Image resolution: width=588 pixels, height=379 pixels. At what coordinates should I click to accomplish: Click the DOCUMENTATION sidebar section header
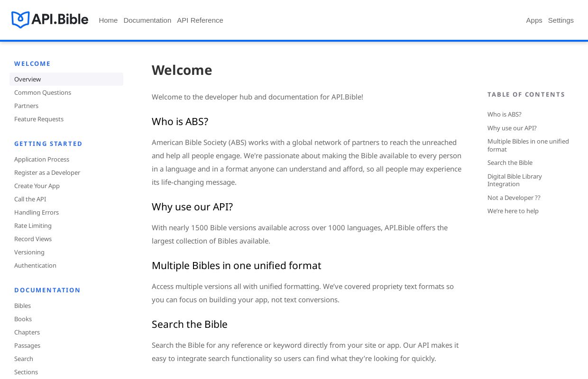click(x=47, y=290)
